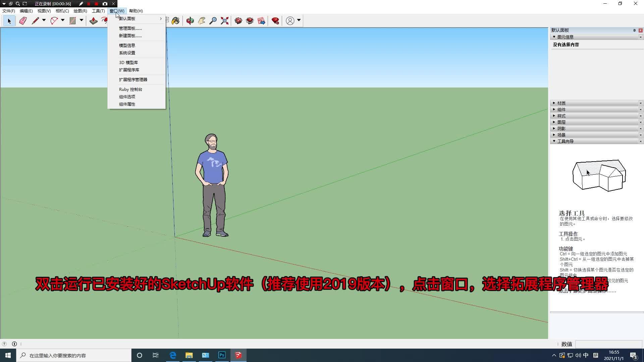Select the Rectangle shape tool

(72, 21)
